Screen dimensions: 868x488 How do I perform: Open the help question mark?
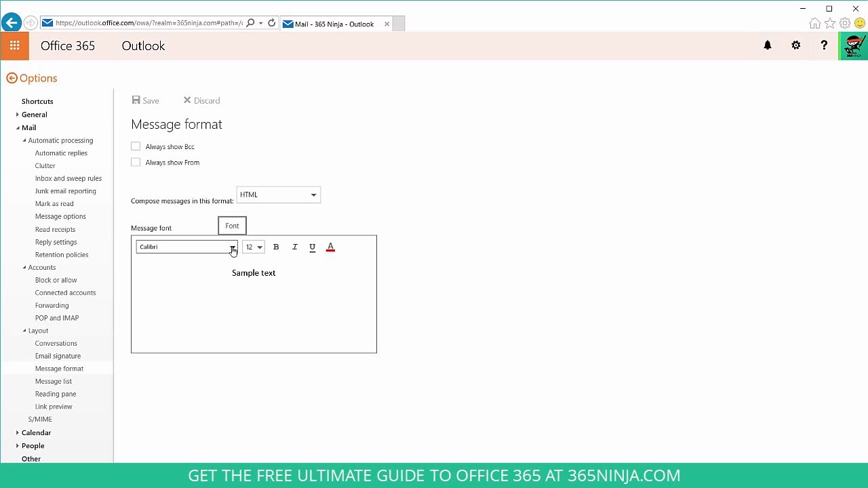click(824, 45)
